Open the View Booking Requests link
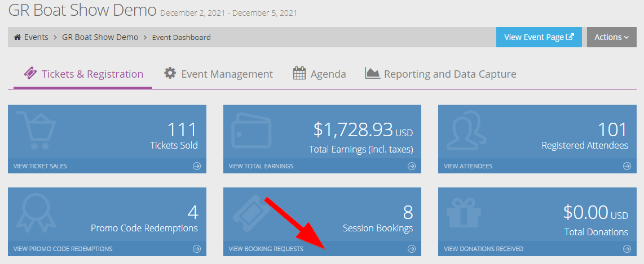Viewport: 644px width, 264px height. click(x=266, y=249)
